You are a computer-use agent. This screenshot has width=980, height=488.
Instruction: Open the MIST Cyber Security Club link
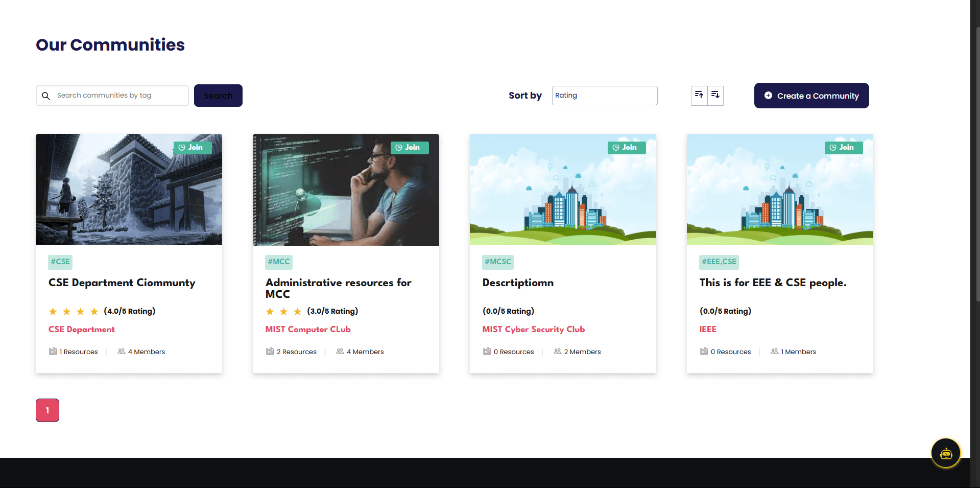point(533,330)
